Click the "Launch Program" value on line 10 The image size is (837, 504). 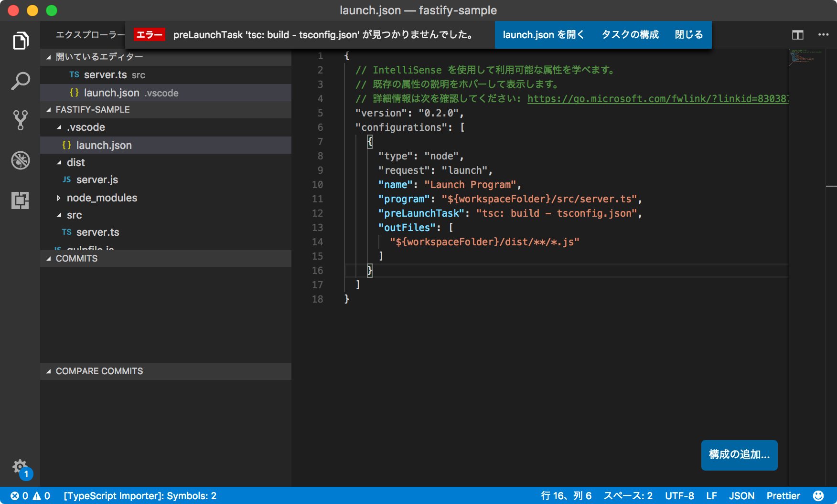[471, 185]
